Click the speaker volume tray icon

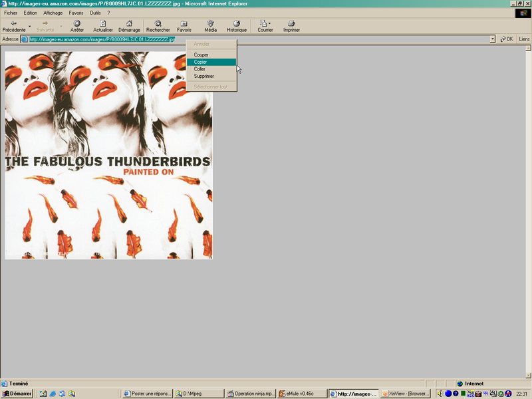(440, 394)
